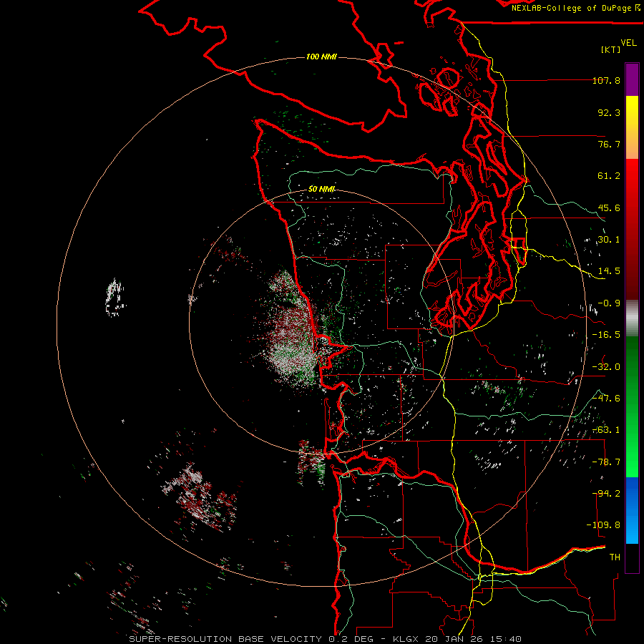
Task: Click the 50 NMI range ring label
Action: 321,189
